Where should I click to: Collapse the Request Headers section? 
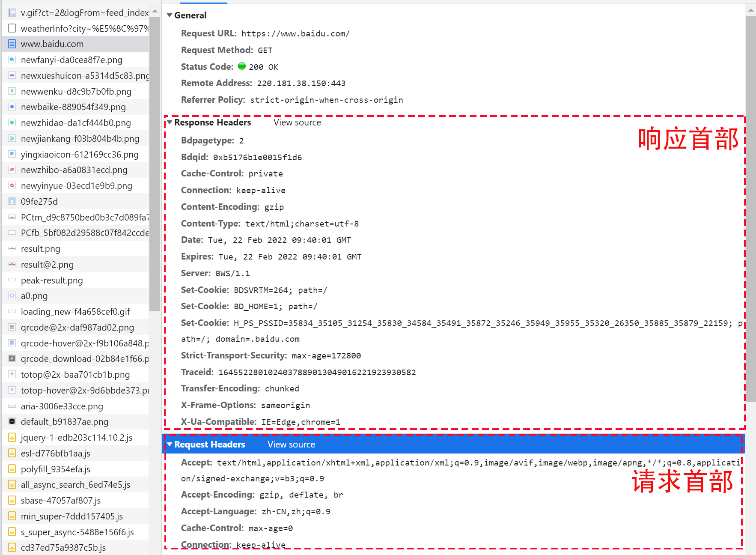(x=170, y=445)
